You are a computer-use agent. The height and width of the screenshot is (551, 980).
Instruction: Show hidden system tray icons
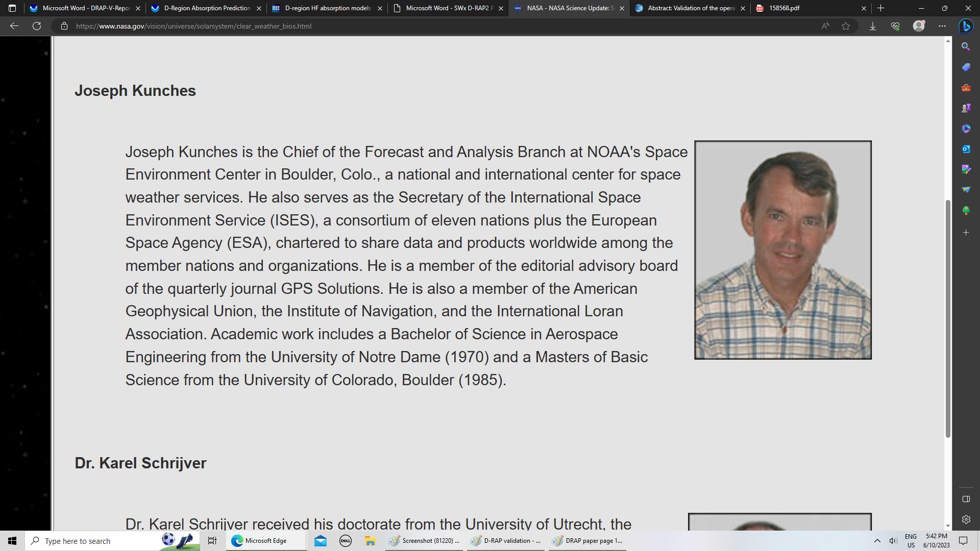tap(877, 541)
